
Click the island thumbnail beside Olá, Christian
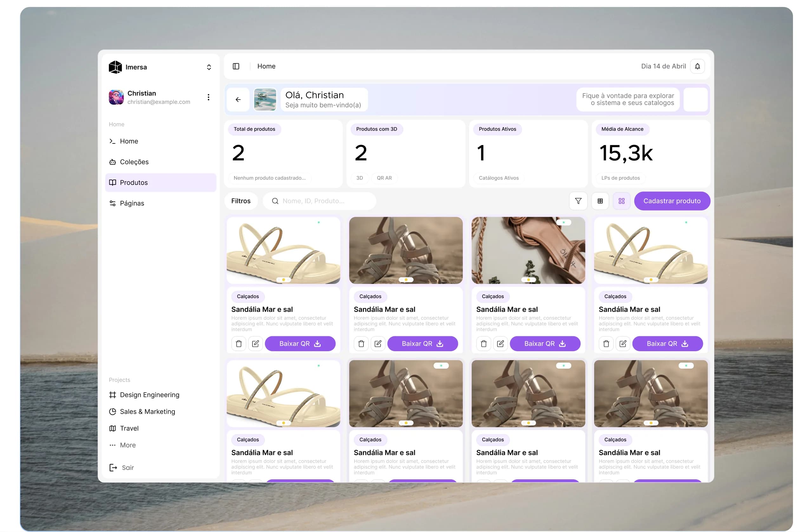pyautogui.click(x=265, y=100)
